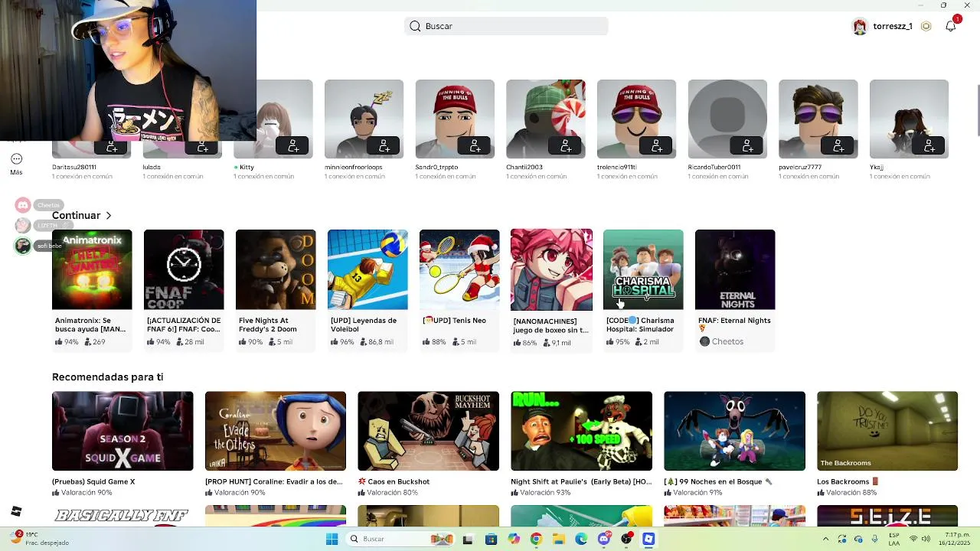Open File Explorer from the taskbar

pyautogui.click(x=559, y=539)
